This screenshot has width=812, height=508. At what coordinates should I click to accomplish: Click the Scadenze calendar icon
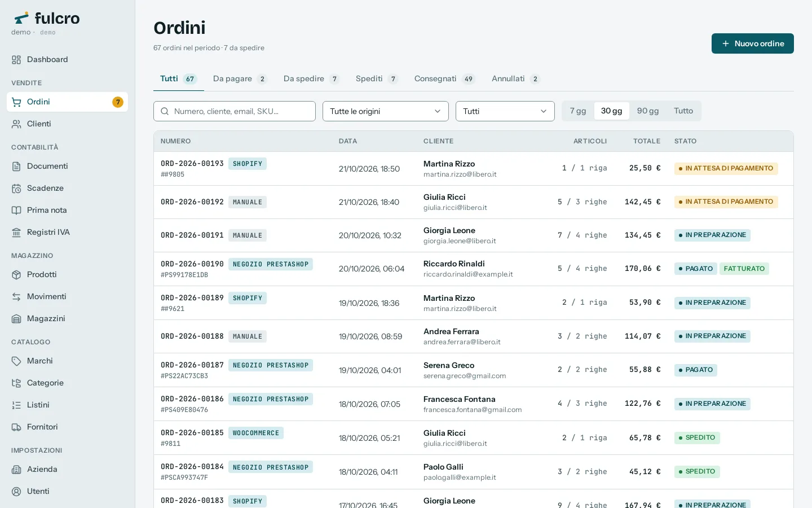tap(16, 189)
